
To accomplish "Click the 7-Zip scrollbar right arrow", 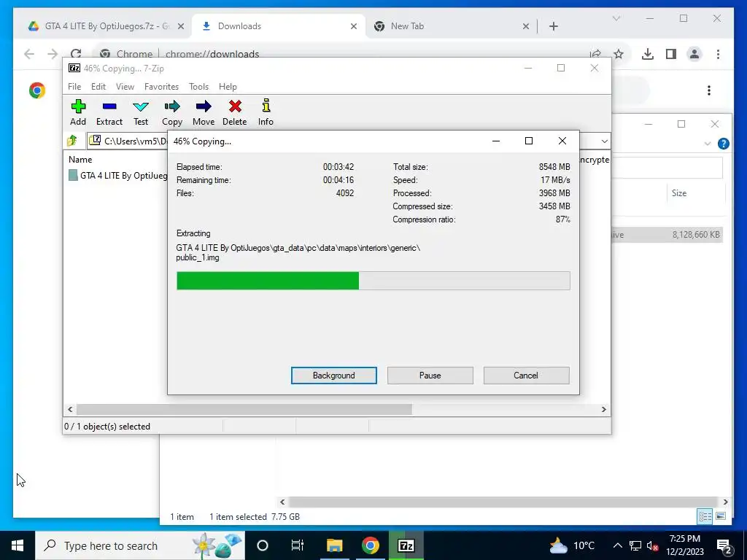I will click(603, 410).
